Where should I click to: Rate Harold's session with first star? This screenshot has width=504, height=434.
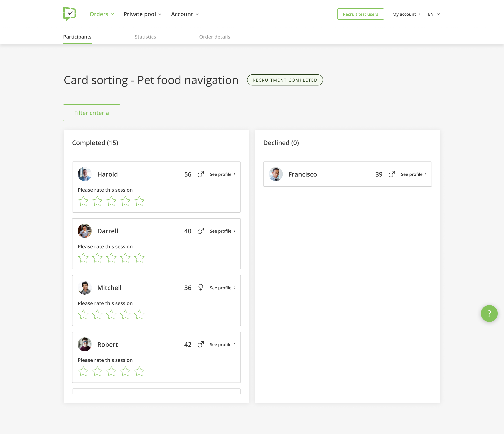(83, 201)
